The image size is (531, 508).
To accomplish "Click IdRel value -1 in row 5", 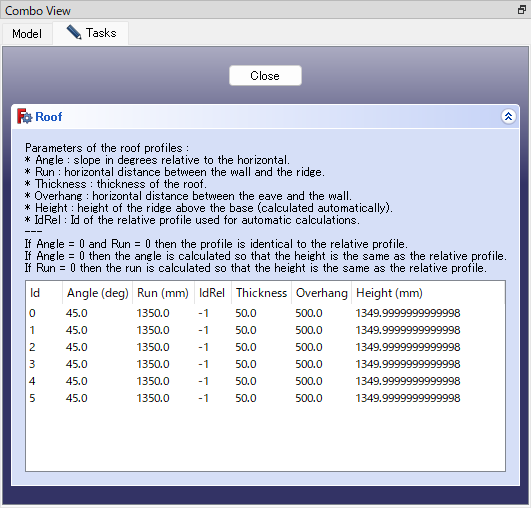I will click(203, 398).
